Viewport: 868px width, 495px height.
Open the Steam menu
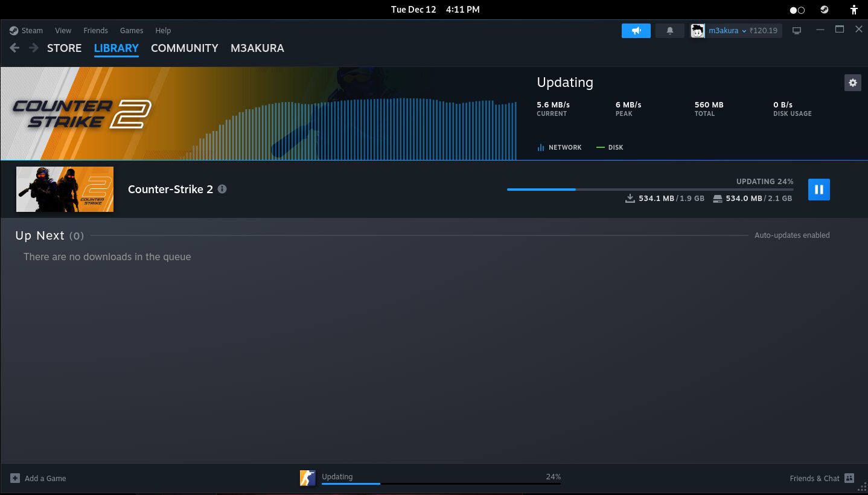pos(32,30)
